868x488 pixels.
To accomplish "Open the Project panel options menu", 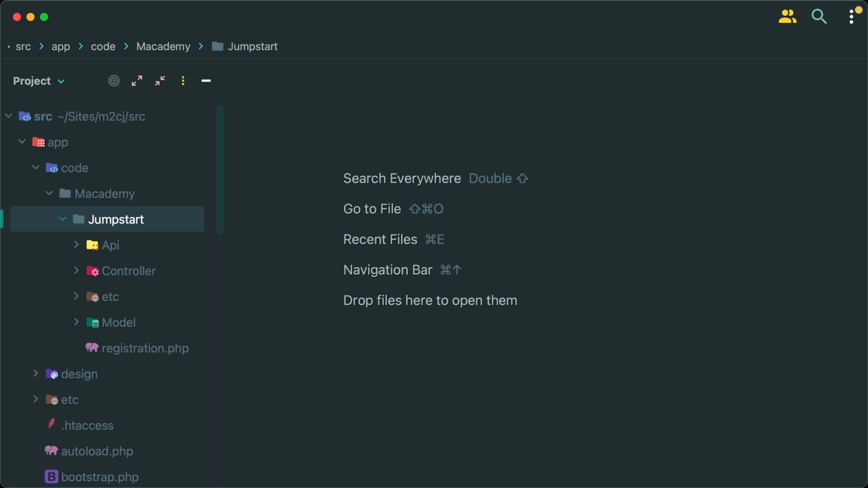I will [183, 80].
